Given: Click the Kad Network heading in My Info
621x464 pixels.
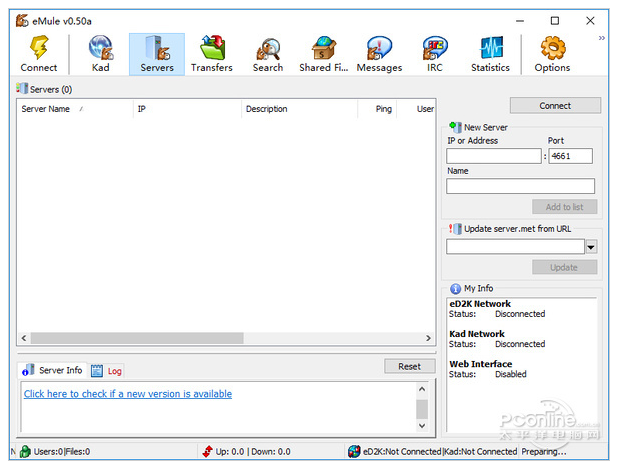Looking at the screenshot, I should (x=477, y=334).
